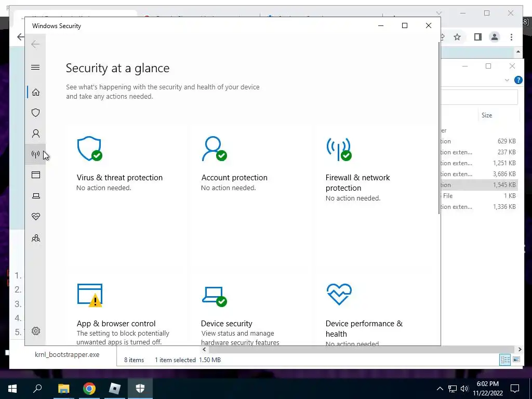Screen dimensions: 532x399
Task: Open Family options sidebar icon
Action: pyautogui.click(x=36, y=238)
